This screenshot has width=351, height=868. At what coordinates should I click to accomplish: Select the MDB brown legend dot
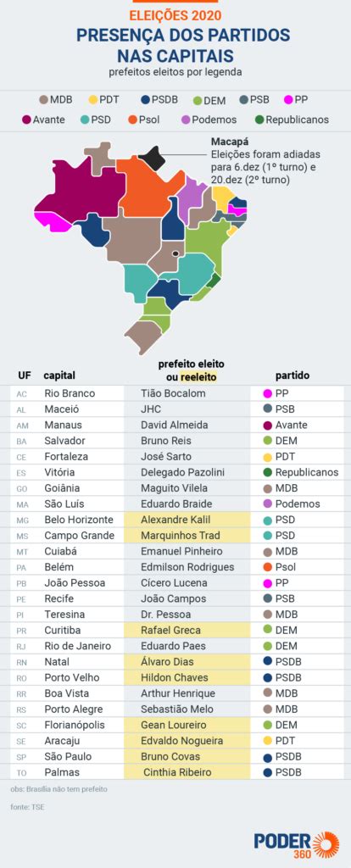pyautogui.click(x=44, y=100)
